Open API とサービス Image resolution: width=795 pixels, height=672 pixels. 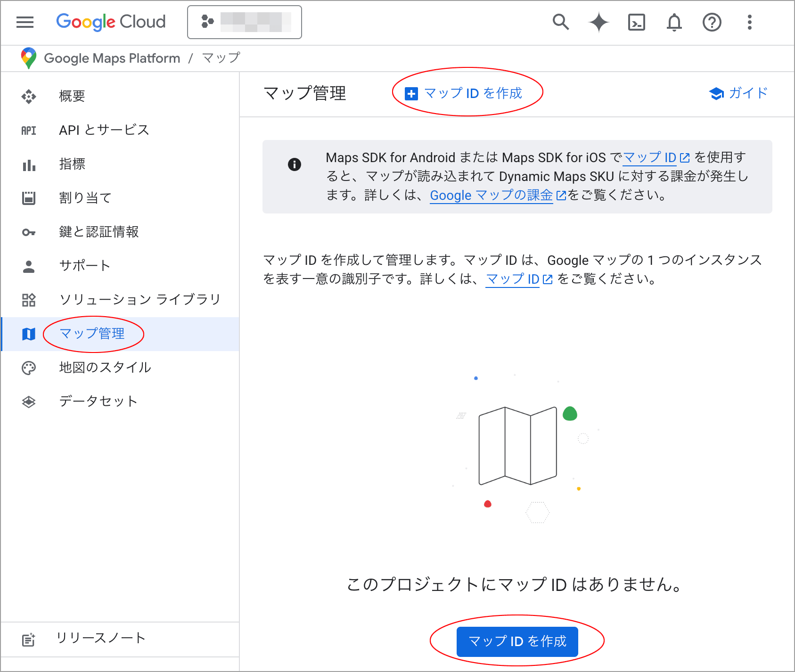[x=104, y=130]
